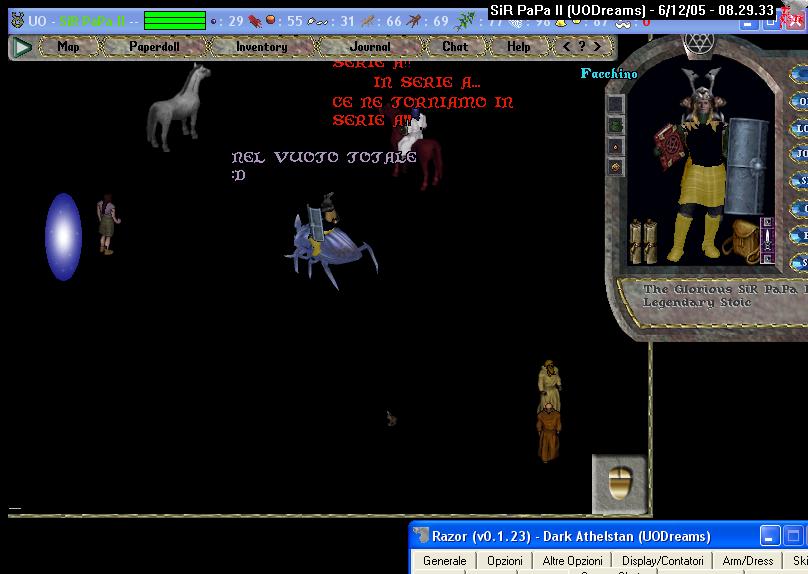Screen dimensions: 808x574
Task: Open Altre Opzioni tab in Razor
Action: point(572,561)
